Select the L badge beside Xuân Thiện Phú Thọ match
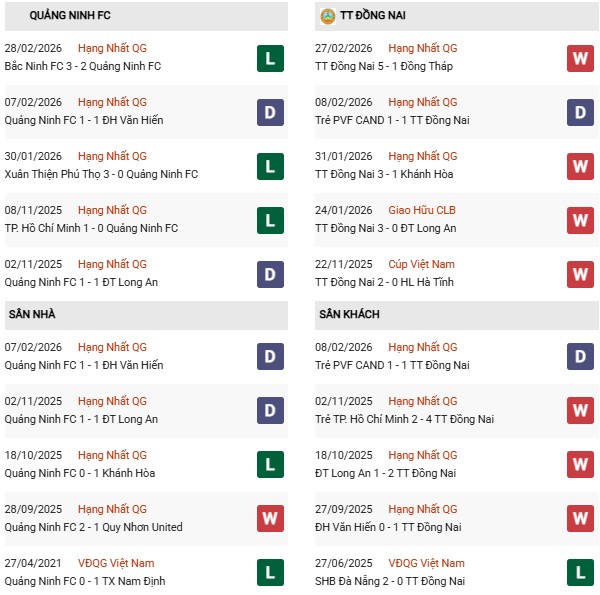 [270, 166]
